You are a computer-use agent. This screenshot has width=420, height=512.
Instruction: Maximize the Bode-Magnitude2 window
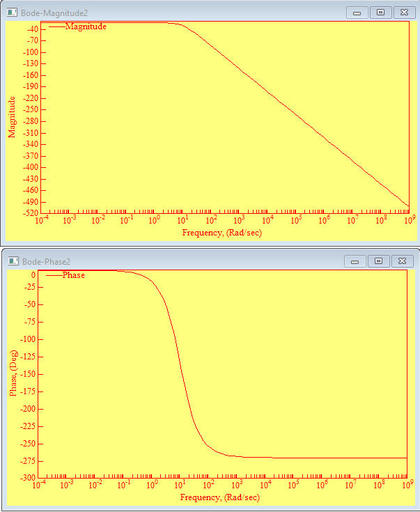pyautogui.click(x=380, y=13)
